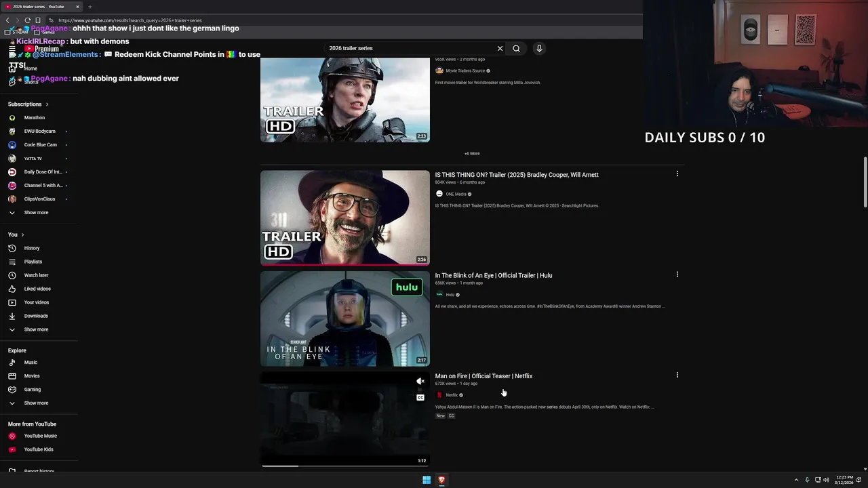This screenshot has height=488, width=868.
Task: Open Playlists in the sidebar
Action: click(33, 262)
